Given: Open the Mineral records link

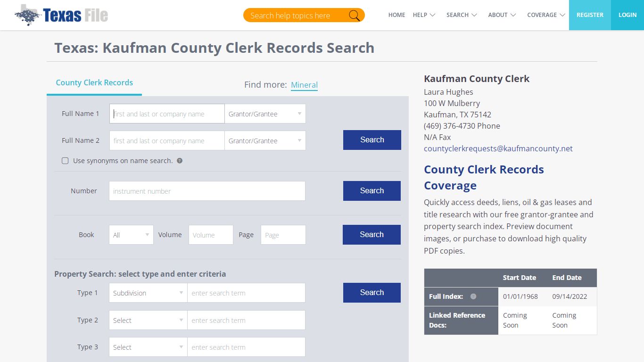Looking at the screenshot, I should coord(304,85).
